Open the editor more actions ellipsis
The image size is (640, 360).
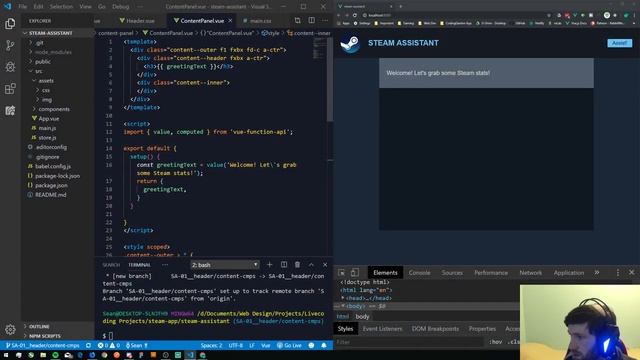click(x=325, y=20)
